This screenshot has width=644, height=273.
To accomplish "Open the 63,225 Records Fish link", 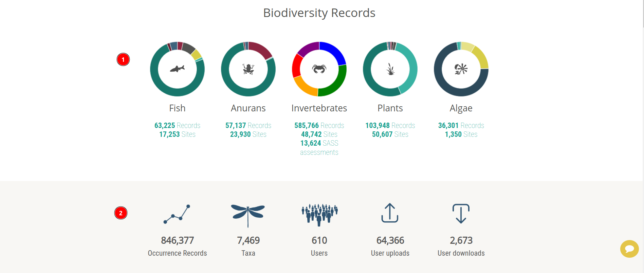I will pos(177,125).
